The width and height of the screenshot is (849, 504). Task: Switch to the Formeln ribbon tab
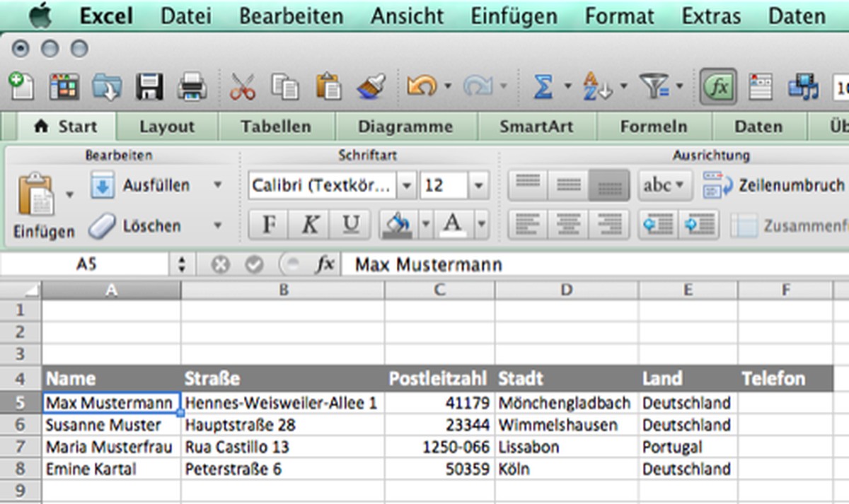(653, 127)
